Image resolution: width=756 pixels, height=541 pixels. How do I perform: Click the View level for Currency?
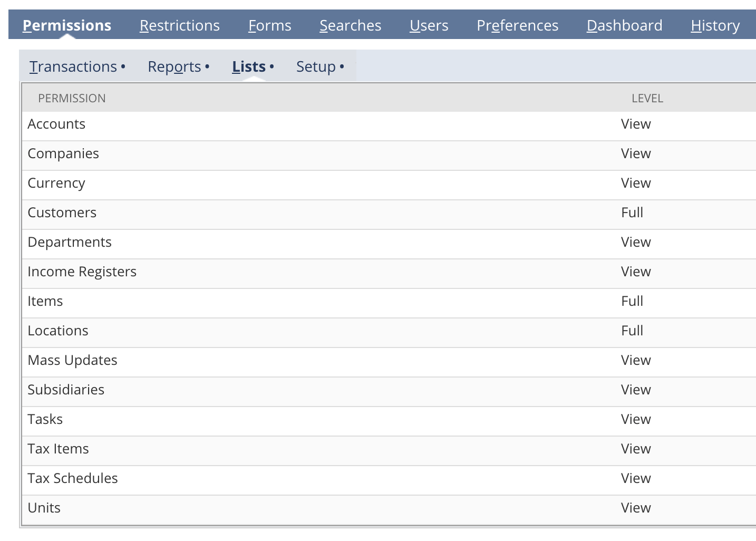tap(636, 183)
